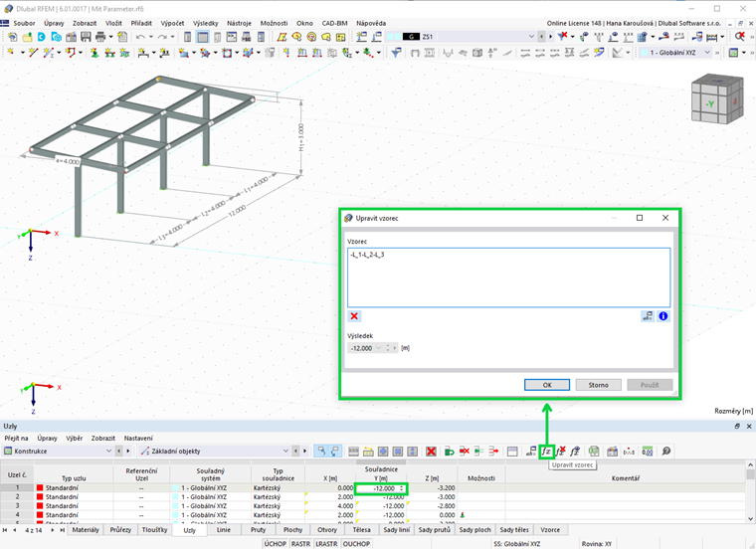Click the new nodal support icon
The width and height of the screenshot is (756, 549).
coord(94,53)
